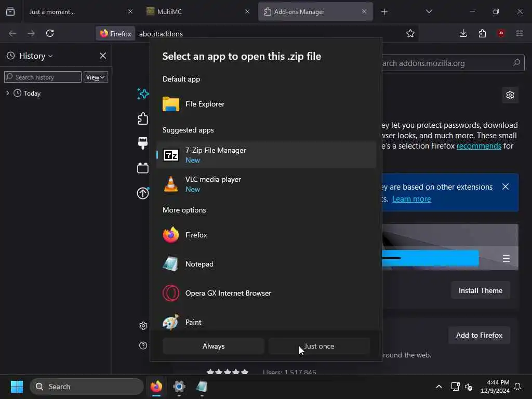532x399 pixels.
Task: Open Themes brush icon in Add-ons sidebar
Action: [x=143, y=143]
